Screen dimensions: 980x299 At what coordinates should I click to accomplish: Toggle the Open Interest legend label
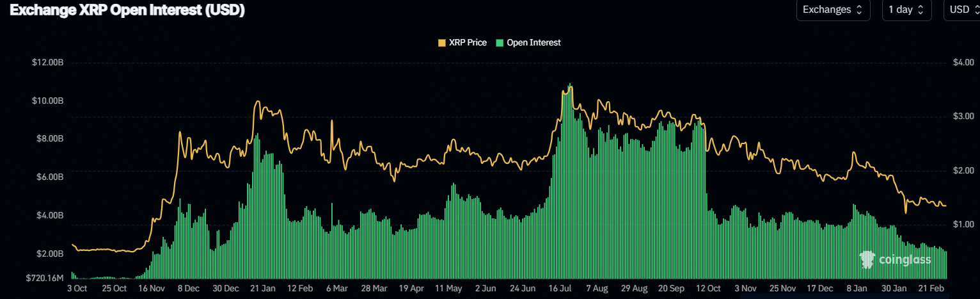click(533, 43)
